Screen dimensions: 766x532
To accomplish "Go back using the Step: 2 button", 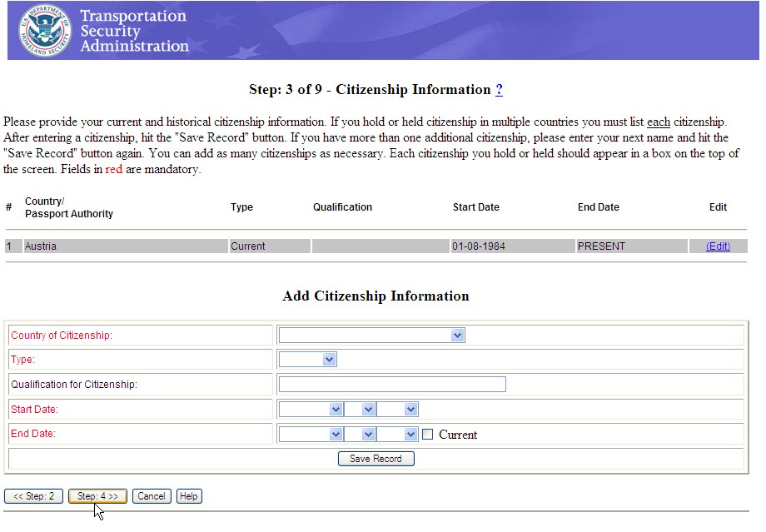I will coord(33,496).
